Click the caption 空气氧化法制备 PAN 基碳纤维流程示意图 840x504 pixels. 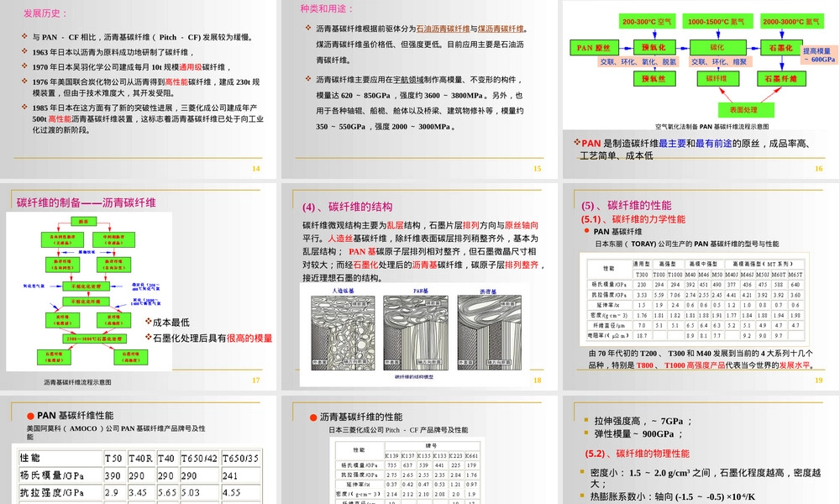click(711, 127)
